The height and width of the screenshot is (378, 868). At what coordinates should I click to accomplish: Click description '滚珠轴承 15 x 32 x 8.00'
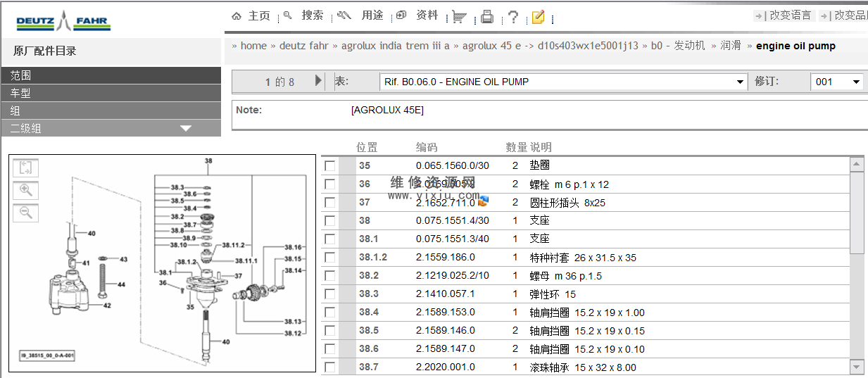coord(583,367)
